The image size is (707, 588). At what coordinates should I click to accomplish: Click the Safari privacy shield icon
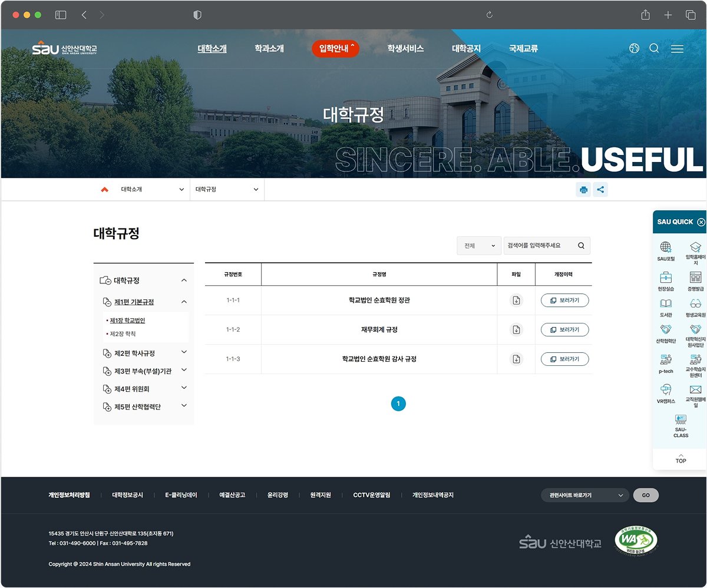coord(197,15)
